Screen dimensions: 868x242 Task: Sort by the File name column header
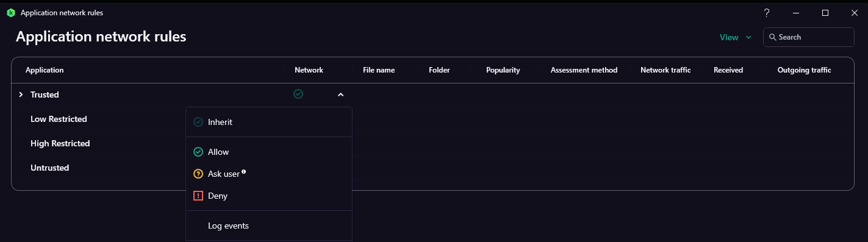coord(379,70)
